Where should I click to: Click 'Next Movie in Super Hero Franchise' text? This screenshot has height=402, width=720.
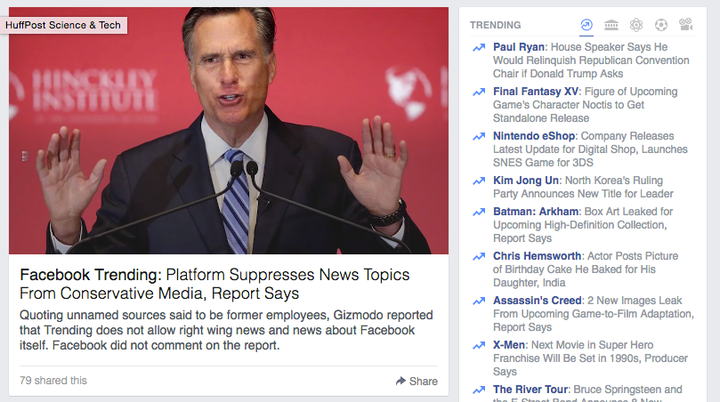click(x=591, y=358)
